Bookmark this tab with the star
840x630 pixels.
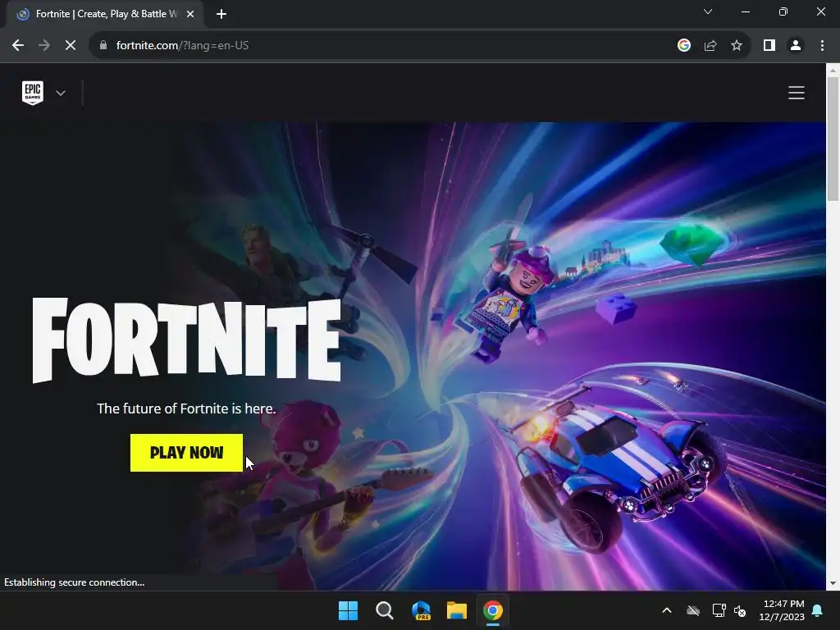click(737, 46)
